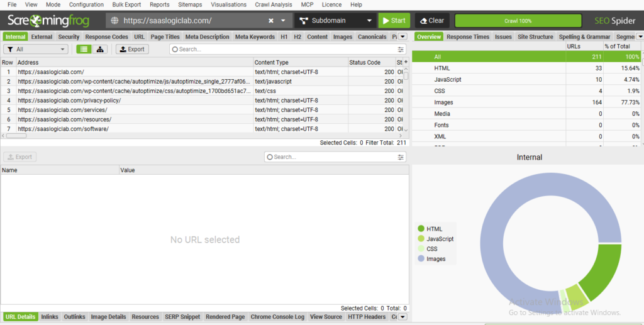This screenshot has width=644, height=325.
Task: Switch to the Security tab
Action: point(69,36)
